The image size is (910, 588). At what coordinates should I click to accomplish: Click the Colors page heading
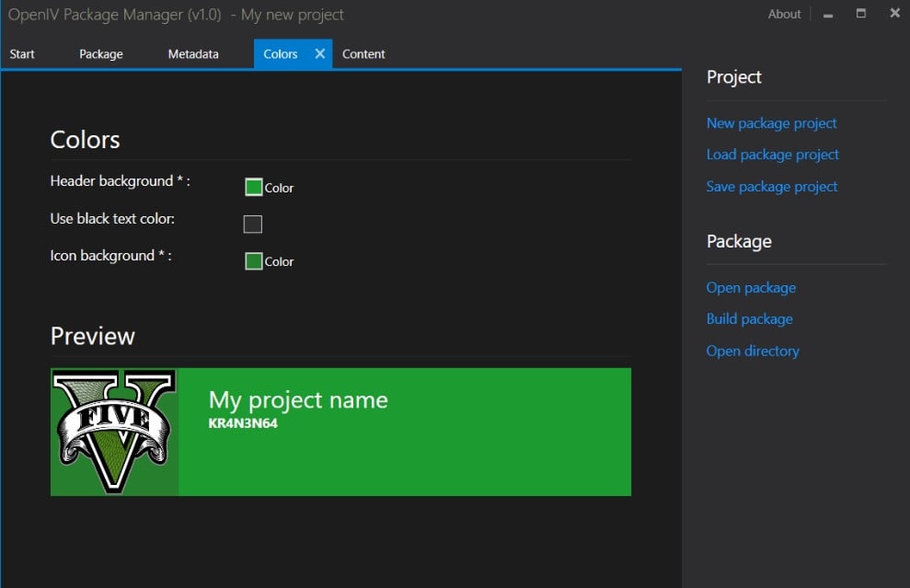tap(85, 140)
